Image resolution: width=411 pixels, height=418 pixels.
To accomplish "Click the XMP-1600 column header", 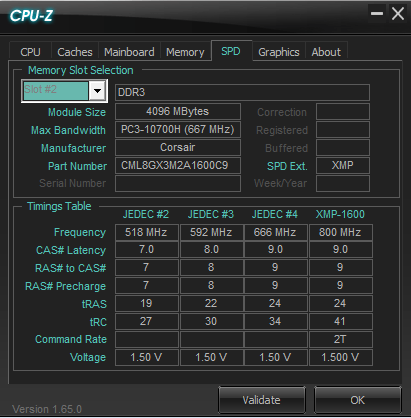I will coord(340,214).
